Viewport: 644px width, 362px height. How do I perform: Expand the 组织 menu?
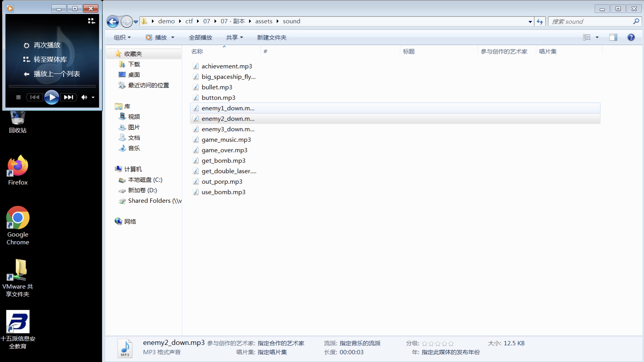pyautogui.click(x=122, y=37)
